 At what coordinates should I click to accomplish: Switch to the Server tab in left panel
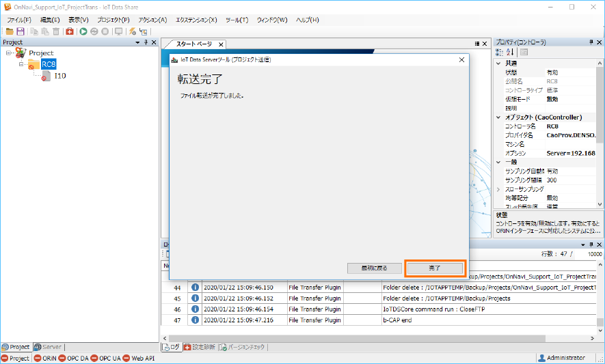tap(49, 347)
